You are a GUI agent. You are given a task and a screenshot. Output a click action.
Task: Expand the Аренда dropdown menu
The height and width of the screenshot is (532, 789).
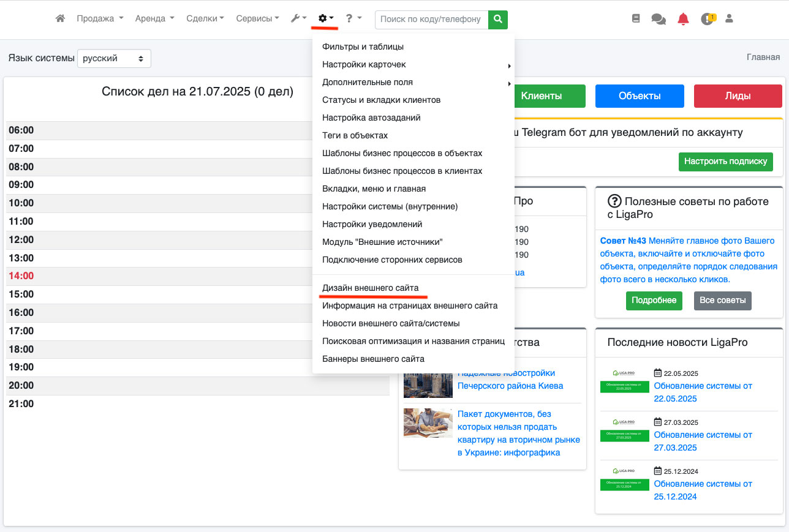click(x=154, y=19)
